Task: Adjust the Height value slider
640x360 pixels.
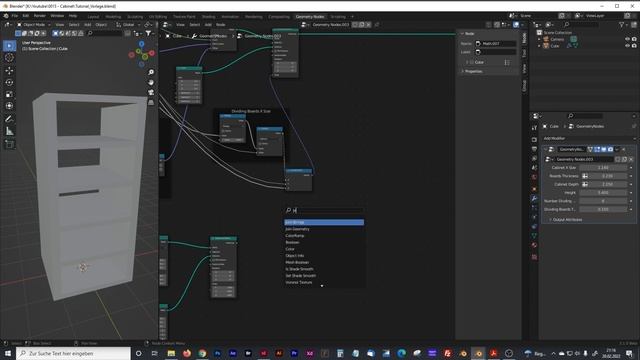Action: (603, 193)
